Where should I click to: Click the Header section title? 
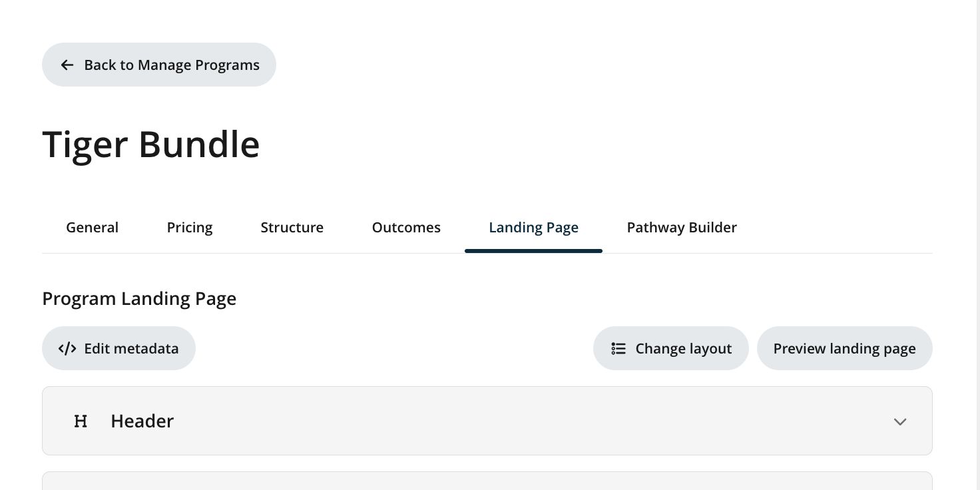click(x=142, y=421)
